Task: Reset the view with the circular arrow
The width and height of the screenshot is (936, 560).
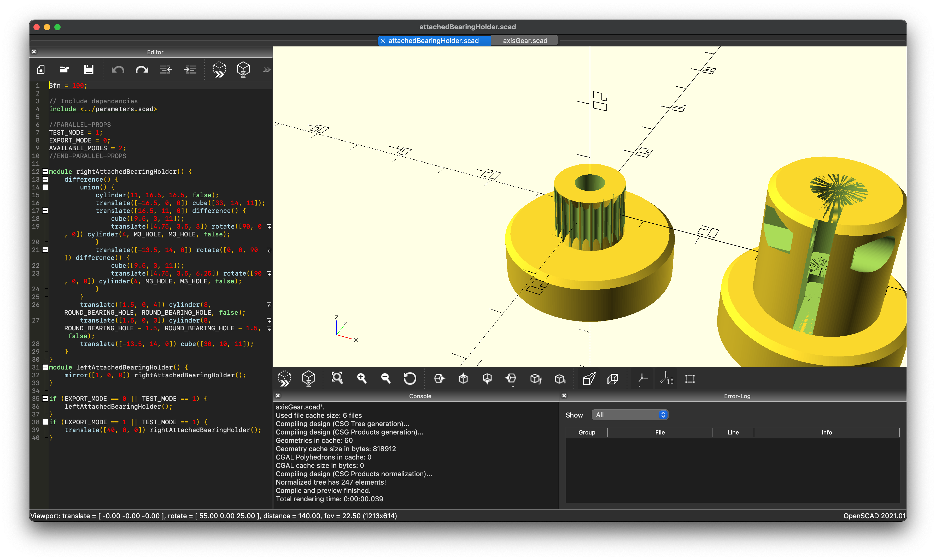Action: (410, 378)
